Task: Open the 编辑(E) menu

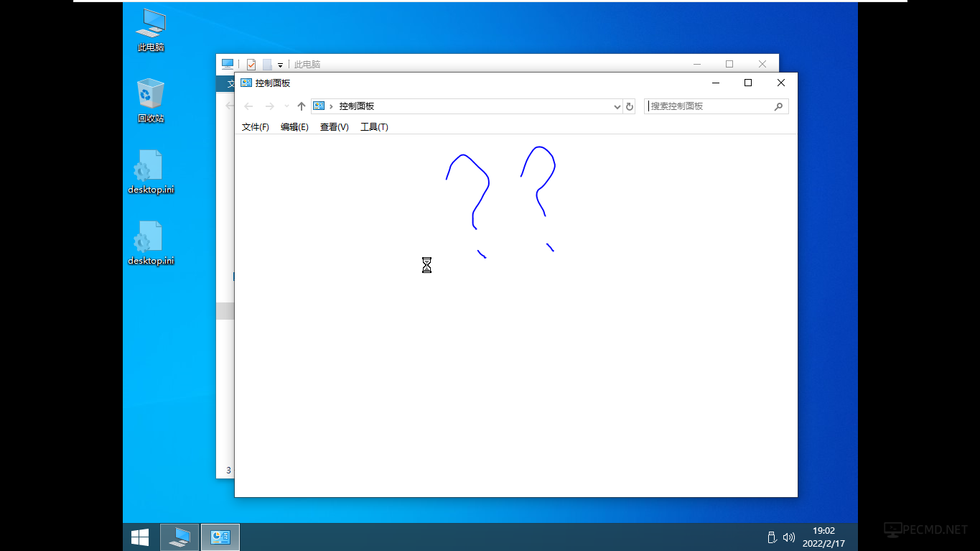Action: [x=294, y=127]
